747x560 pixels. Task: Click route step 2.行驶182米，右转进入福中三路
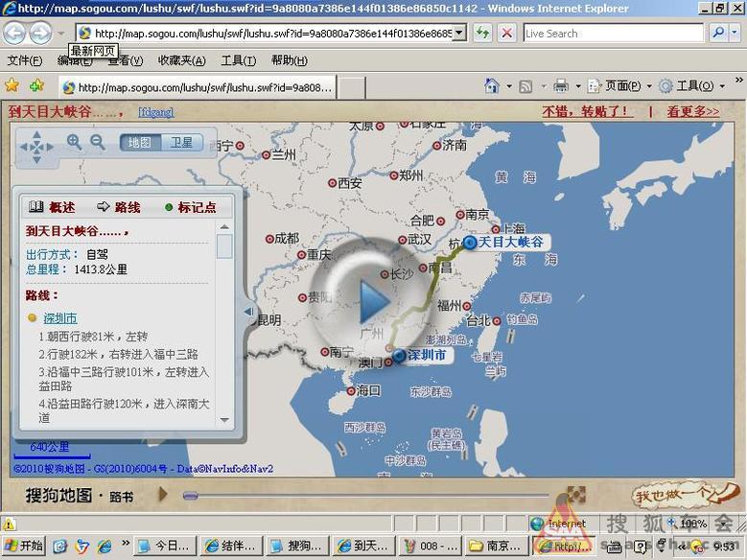(118, 354)
